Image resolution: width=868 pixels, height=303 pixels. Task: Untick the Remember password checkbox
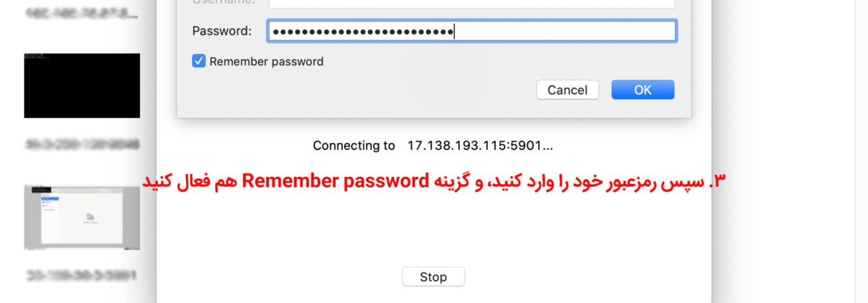(x=199, y=62)
